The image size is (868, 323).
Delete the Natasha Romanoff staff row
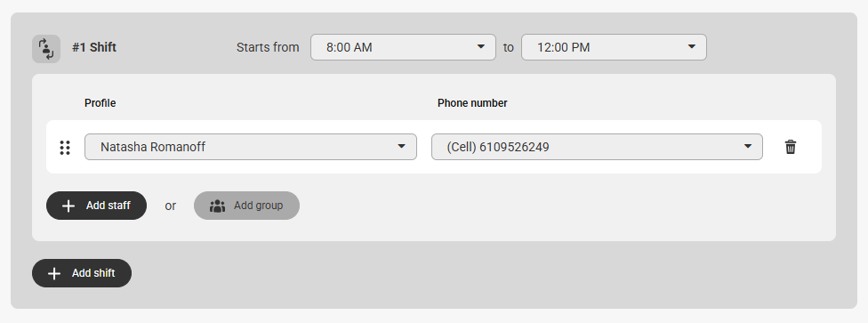point(791,147)
